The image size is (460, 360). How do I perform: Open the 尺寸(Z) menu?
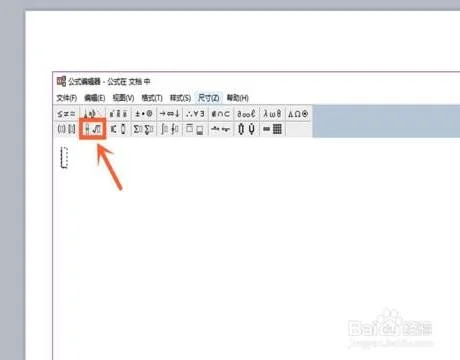[209, 98]
